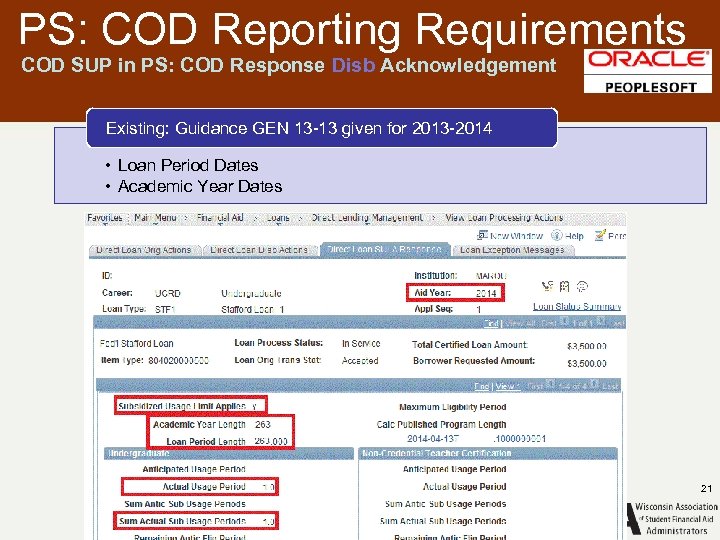Click Find in the '1-4 of 4' bar
The image size is (720, 540).
[482, 386]
